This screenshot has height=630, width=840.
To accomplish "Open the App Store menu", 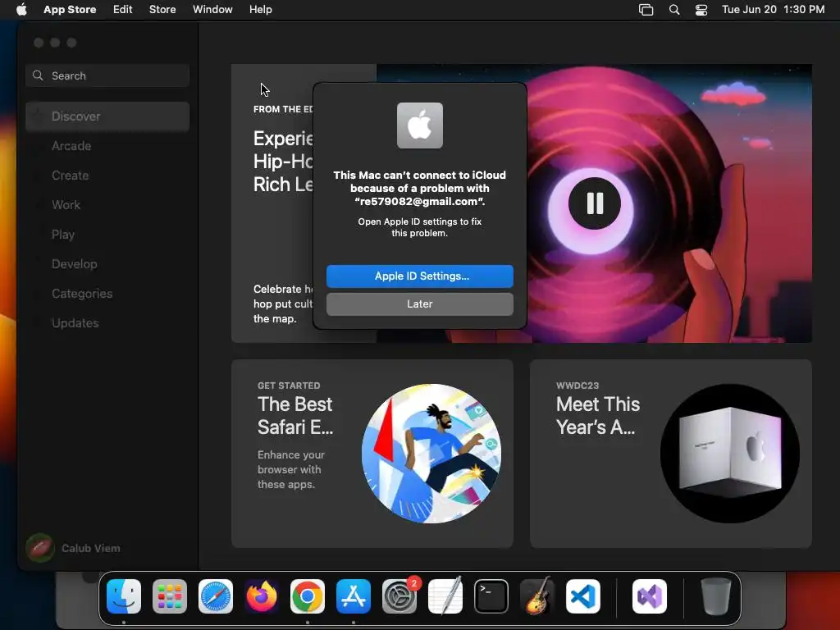I will 70,10.
